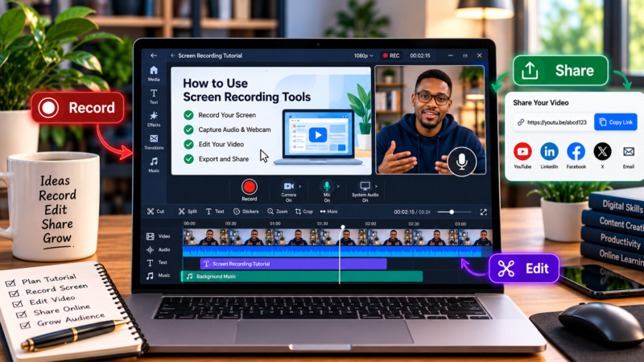The image size is (644, 362).
Task: Adjust the timeline zoom slider handle
Action: (452, 212)
